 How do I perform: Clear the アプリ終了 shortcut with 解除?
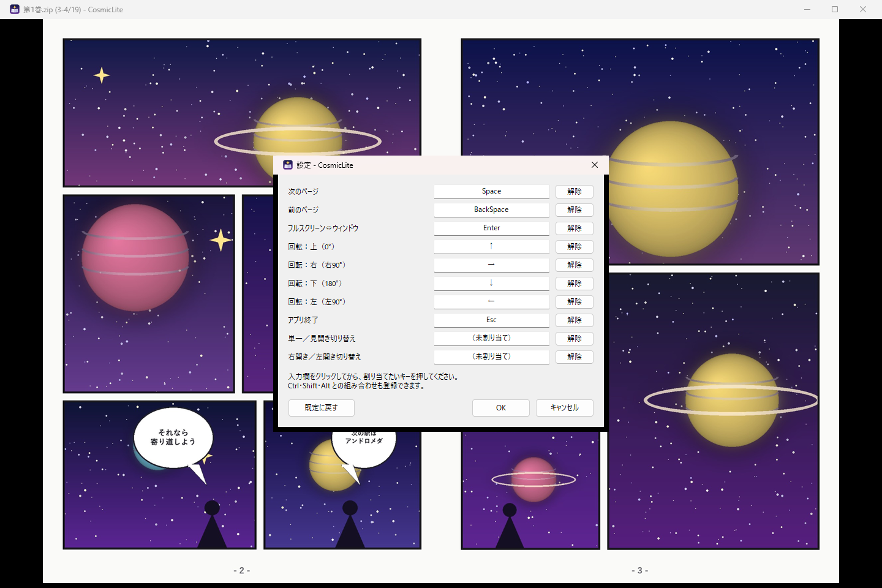pyautogui.click(x=575, y=320)
